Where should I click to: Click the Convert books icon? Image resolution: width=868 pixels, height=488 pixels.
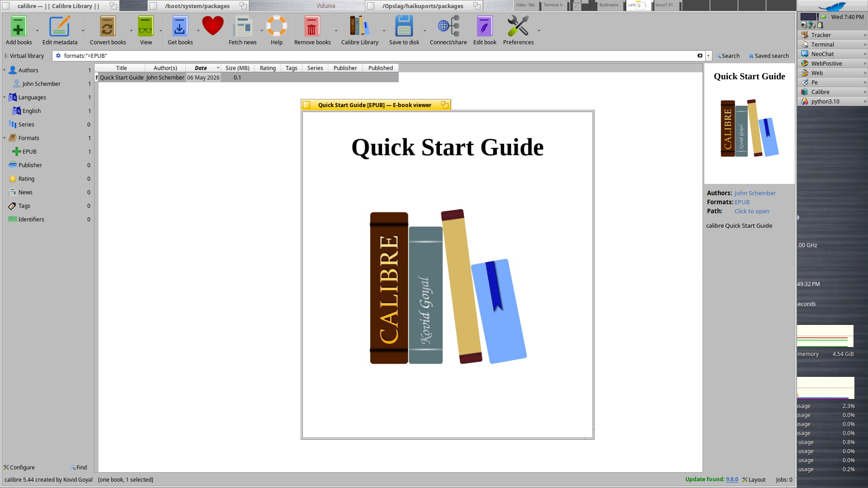107,26
